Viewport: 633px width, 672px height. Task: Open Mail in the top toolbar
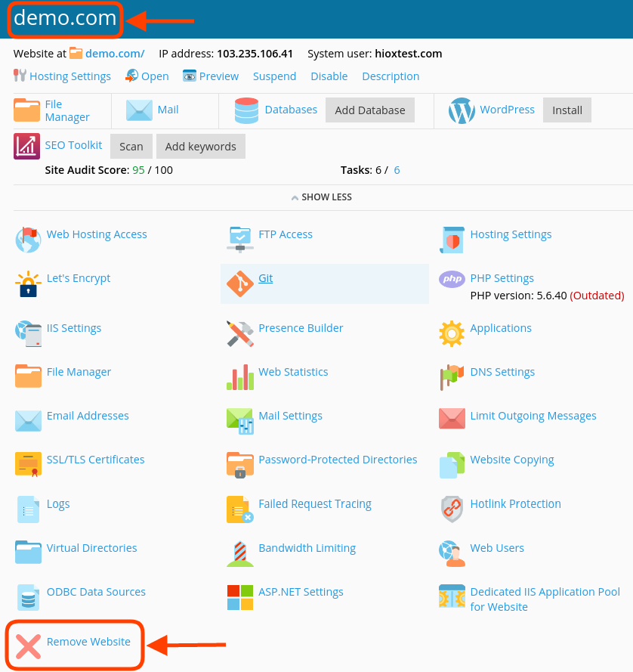click(168, 110)
